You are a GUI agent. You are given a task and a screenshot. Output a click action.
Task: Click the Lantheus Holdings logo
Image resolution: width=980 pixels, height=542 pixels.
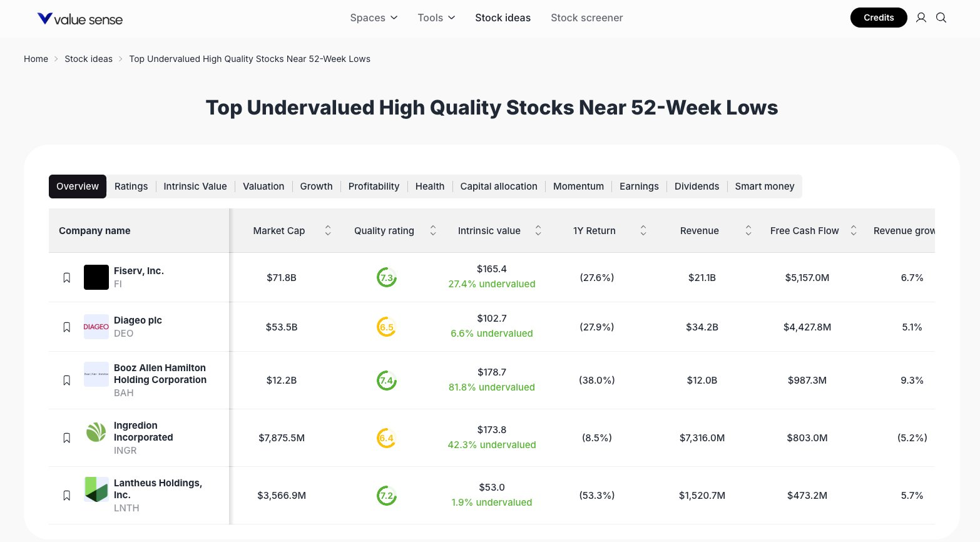coord(96,489)
